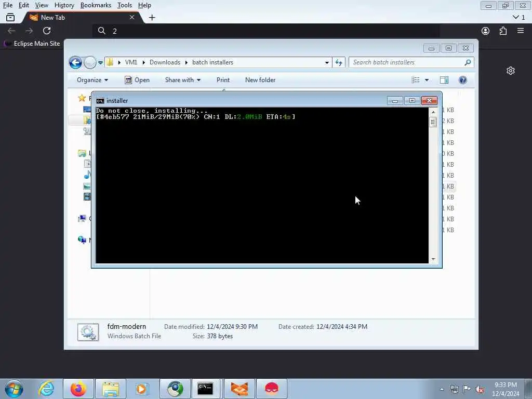The width and height of the screenshot is (532, 399).
Task: Switch to the command prompt taskbar item
Action: [205, 389]
